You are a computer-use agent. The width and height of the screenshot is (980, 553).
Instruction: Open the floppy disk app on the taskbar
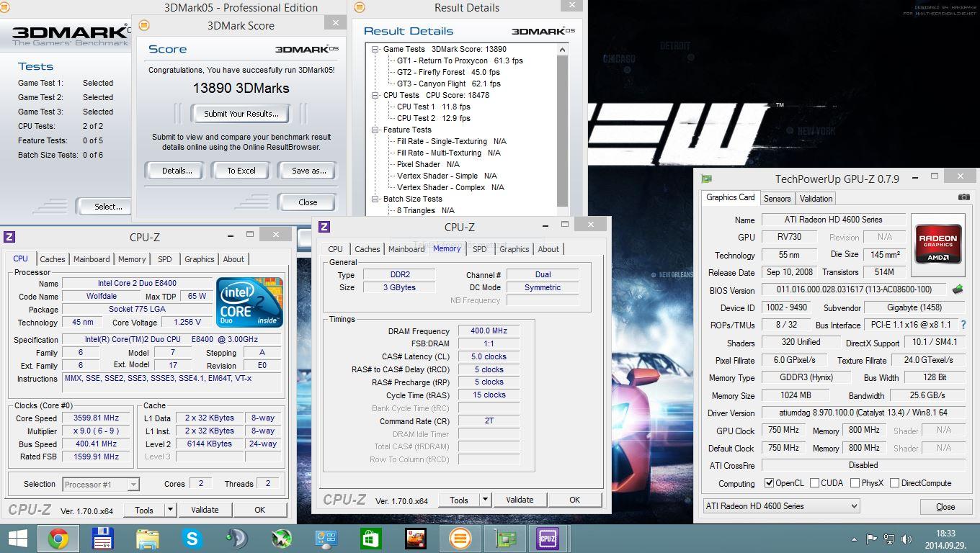[103, 539]
